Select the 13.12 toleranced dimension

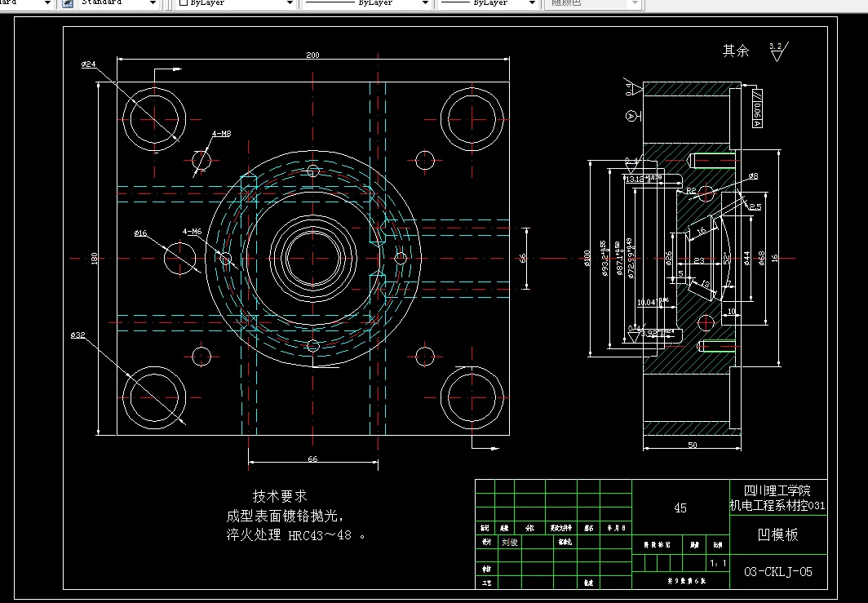point(644,179)
